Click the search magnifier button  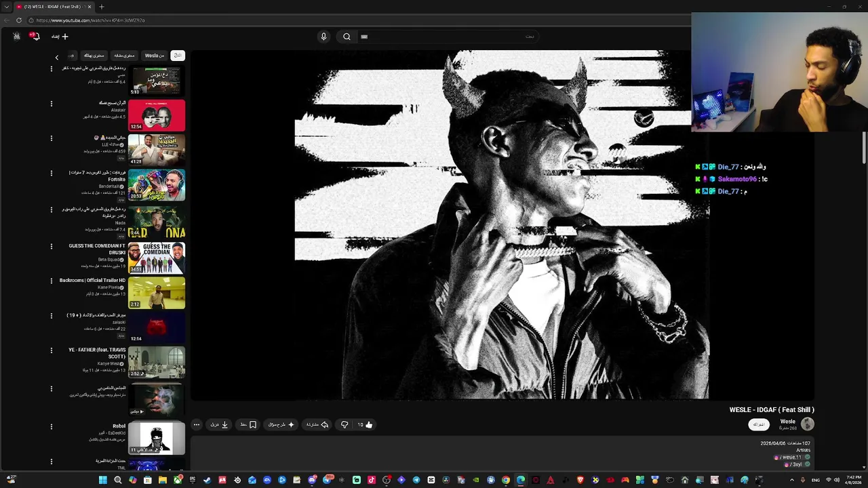pos(347,37)
